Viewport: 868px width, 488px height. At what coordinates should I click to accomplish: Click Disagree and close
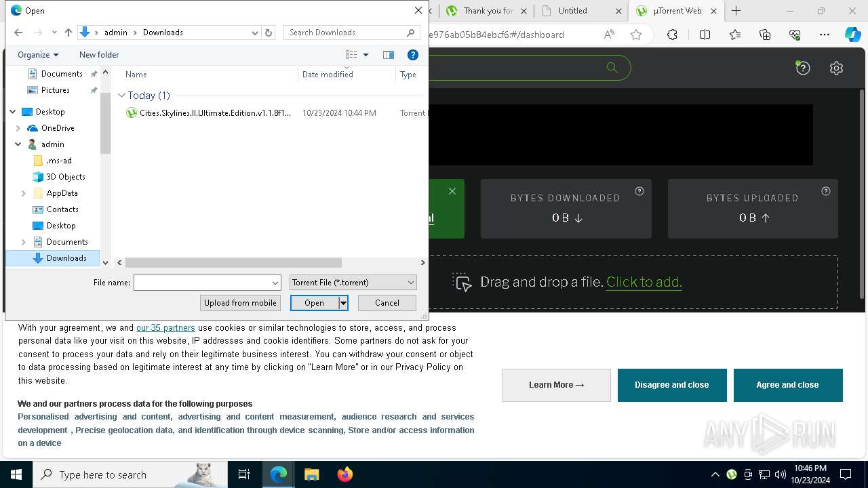[x=672, y=385]
